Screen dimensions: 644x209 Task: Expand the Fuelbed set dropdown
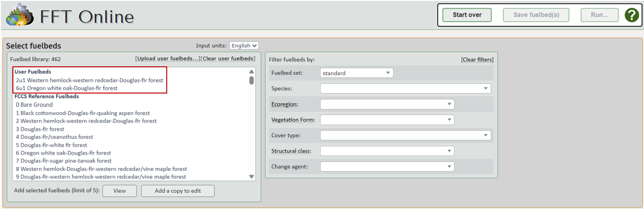pos(356,73)
